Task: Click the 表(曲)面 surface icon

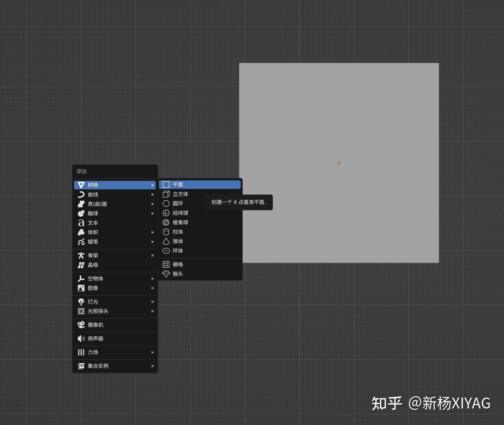Action: [81, 204]
